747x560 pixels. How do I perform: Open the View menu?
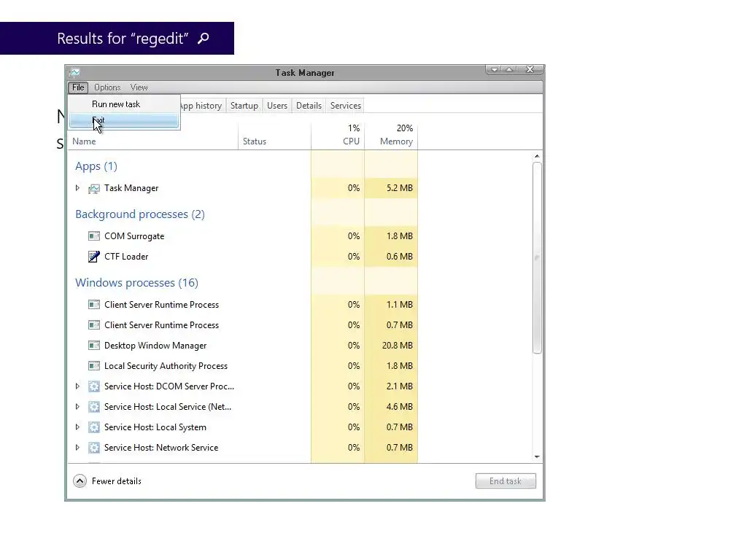[139, 87]
